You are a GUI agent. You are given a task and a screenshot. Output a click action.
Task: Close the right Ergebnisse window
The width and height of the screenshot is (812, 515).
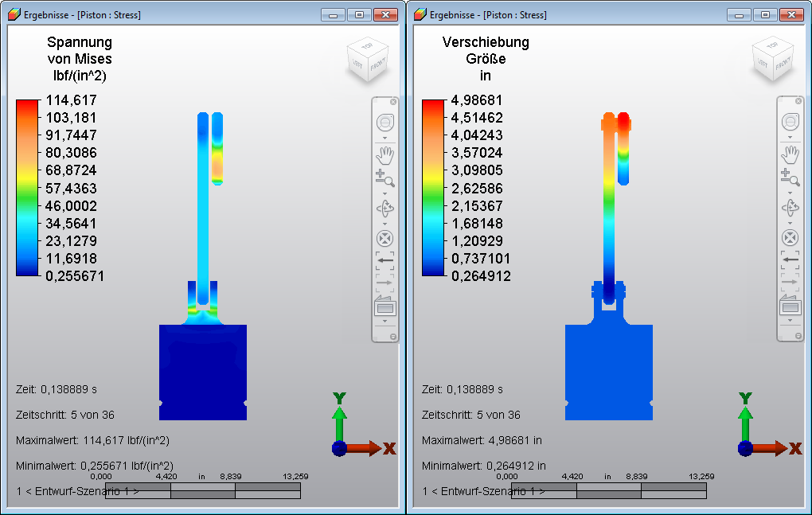tap(792, 14)
